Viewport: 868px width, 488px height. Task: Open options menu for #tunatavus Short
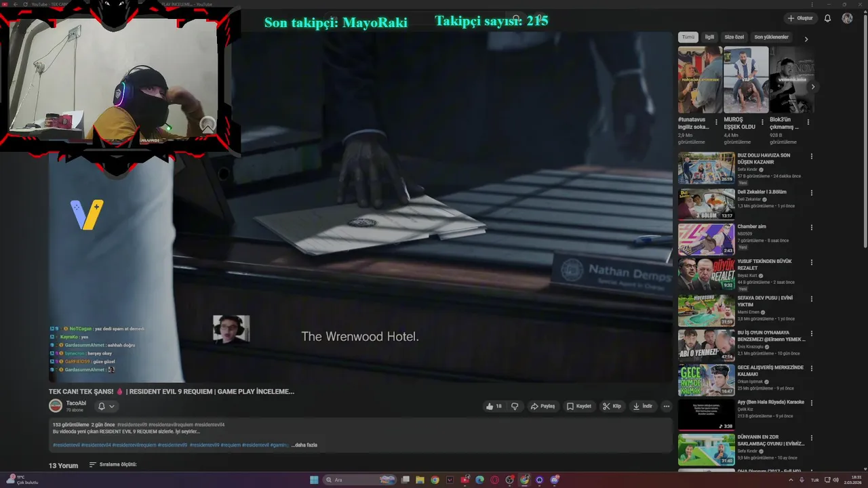click(716, 123)
